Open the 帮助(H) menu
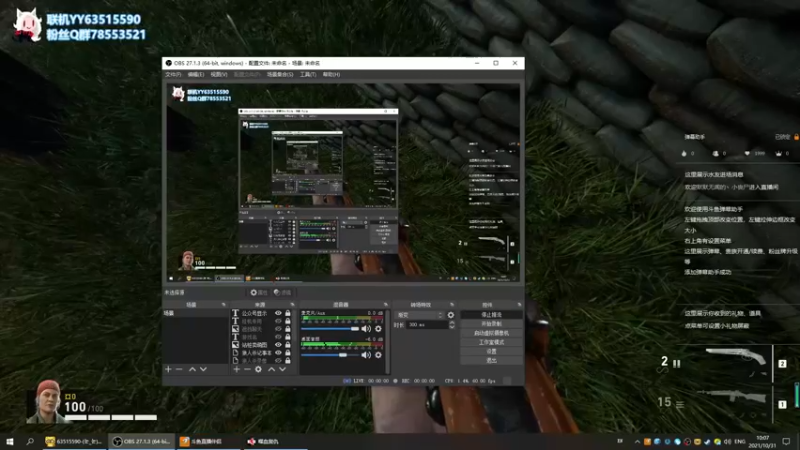 (331, 74)
